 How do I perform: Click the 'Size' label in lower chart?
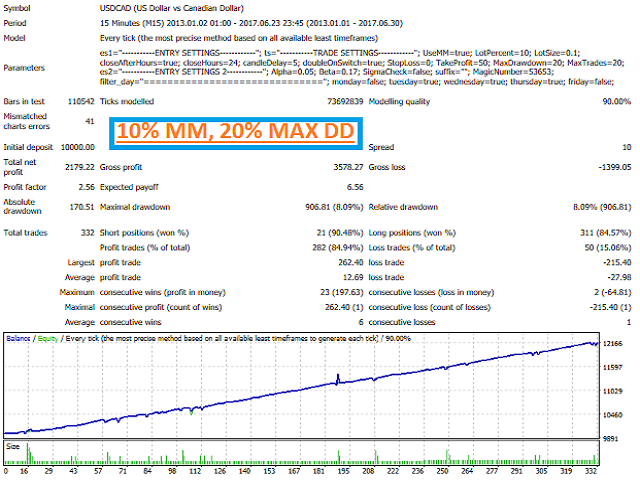[x=13, y=447]
